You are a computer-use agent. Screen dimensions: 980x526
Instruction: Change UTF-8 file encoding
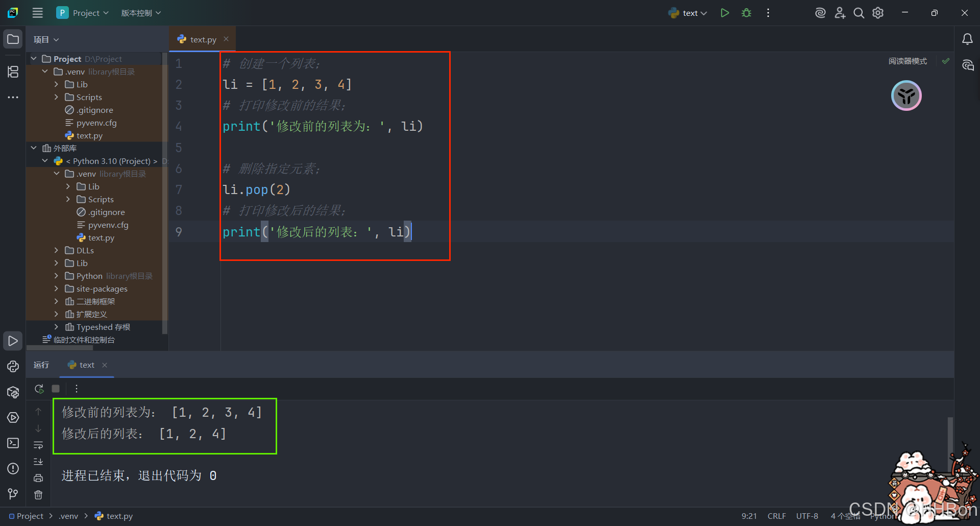click(x=807, y=516)
